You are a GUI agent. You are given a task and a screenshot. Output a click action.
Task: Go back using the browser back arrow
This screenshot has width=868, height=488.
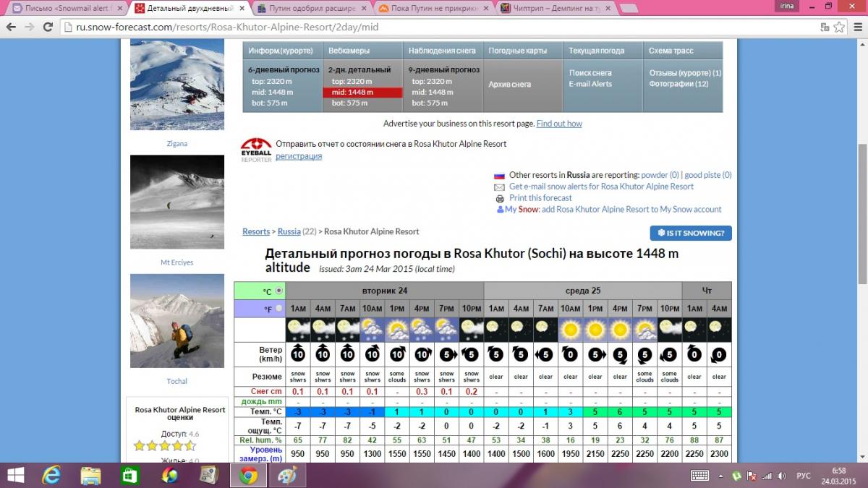pos(11,27)
